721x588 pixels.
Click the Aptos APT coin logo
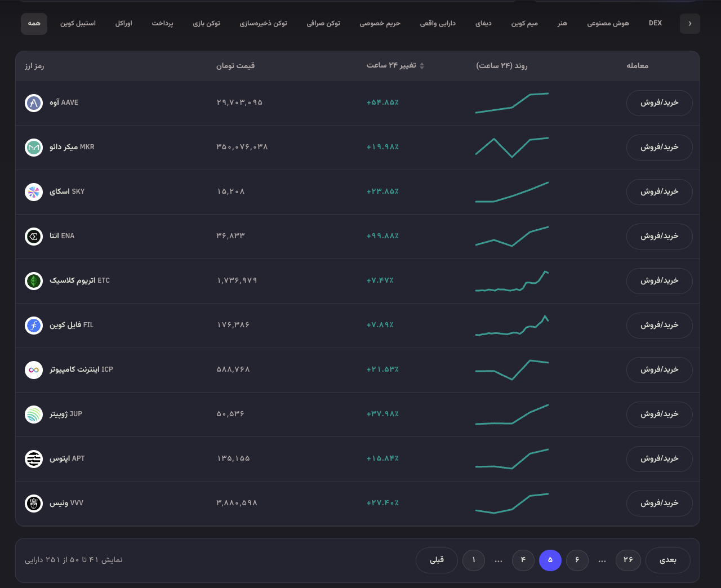click(34, 459)
